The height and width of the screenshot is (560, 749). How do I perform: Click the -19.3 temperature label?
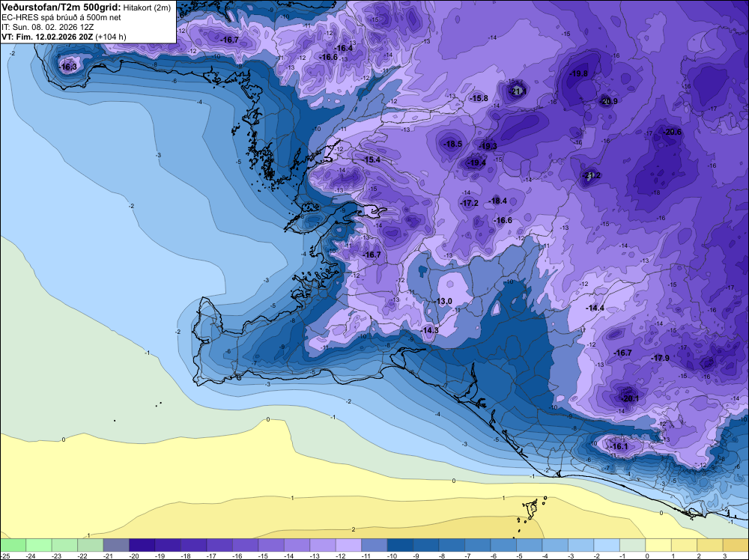point(488,147)
